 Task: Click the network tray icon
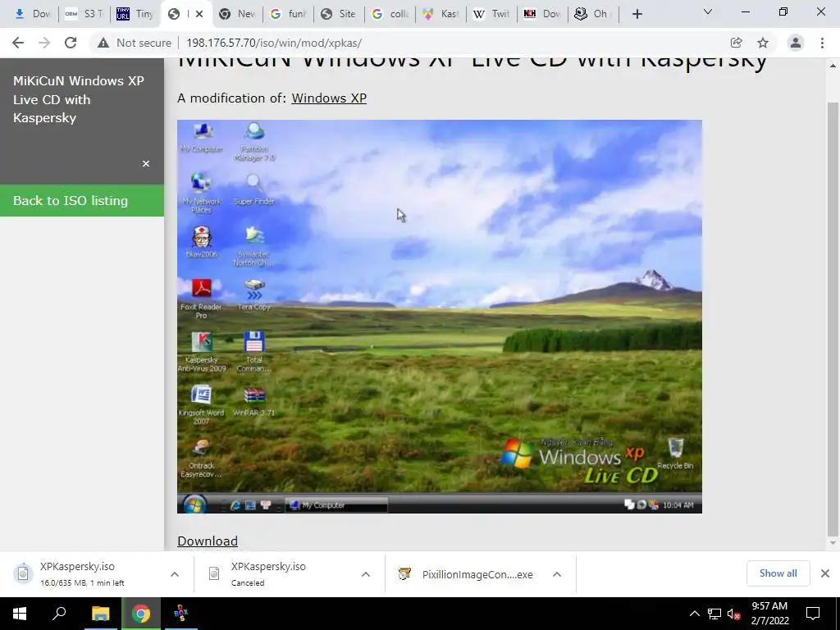coord(714,614)
